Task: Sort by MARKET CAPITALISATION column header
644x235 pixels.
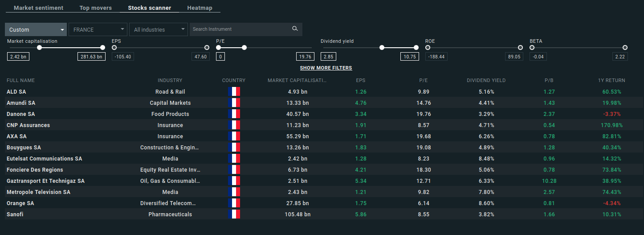Action: [297, 81]
